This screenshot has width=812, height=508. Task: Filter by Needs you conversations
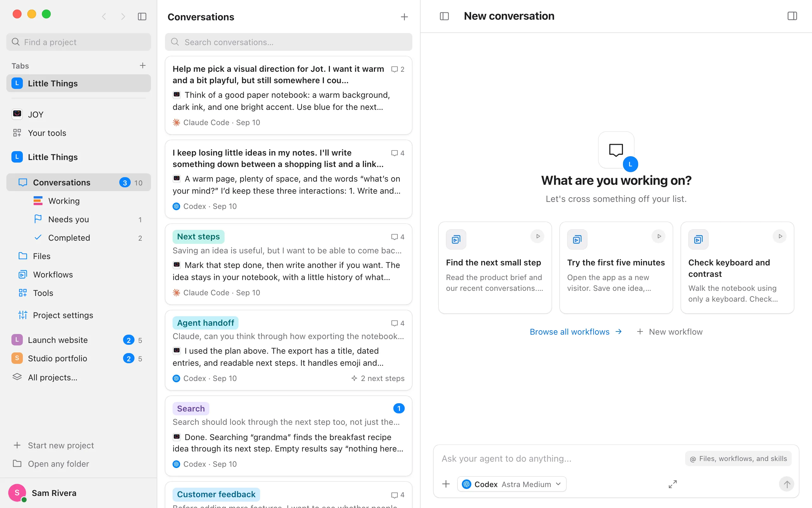[x=79, y=219]
